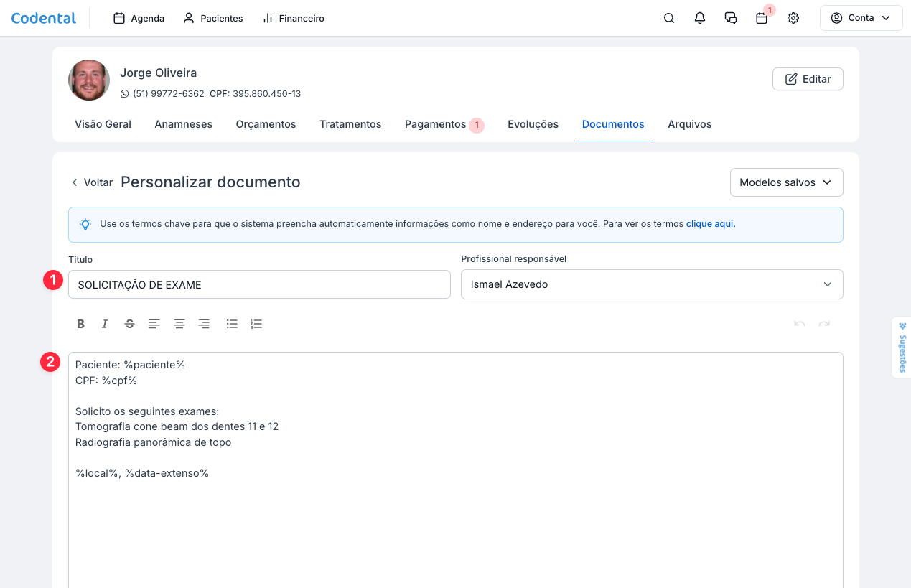Click the Título input field
The height and width of the screenshot is (588, 911).
coord(259,284)
